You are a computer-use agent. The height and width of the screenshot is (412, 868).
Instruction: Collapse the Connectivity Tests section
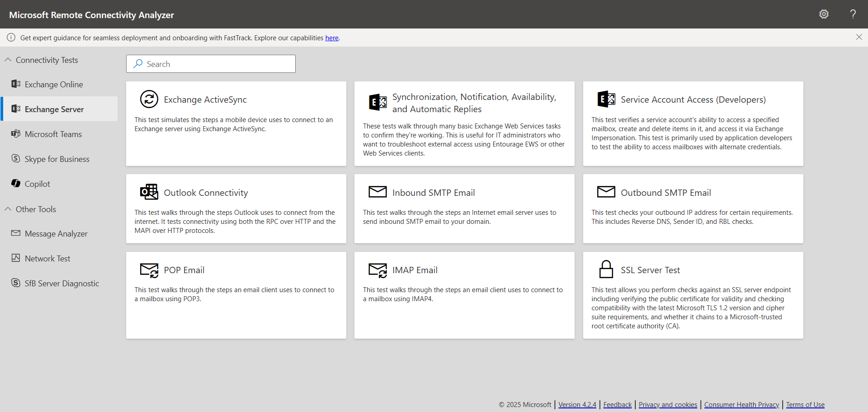pyautogui.click(x=8, y=60)
